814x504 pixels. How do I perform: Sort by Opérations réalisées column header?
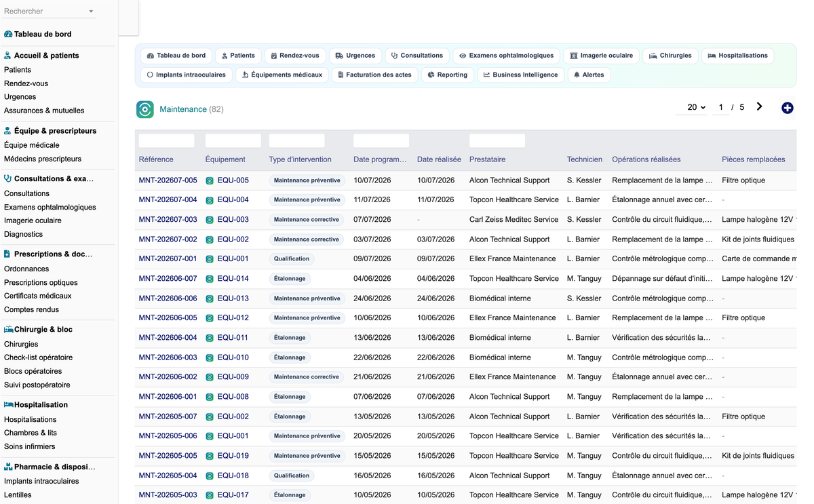(646, 159)
